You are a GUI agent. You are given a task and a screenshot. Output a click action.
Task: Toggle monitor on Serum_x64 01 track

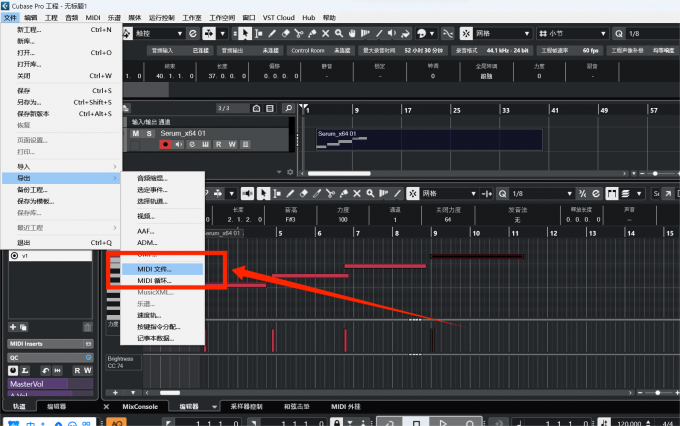pos(179,144)
